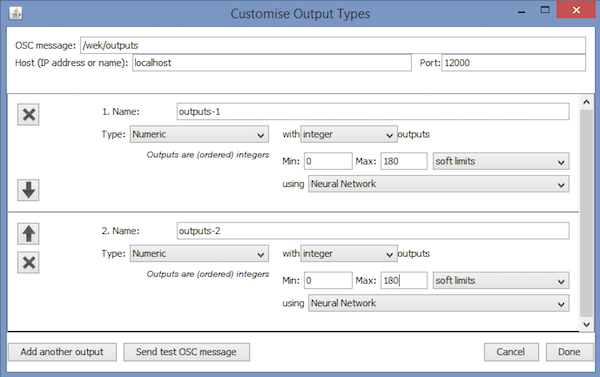Open the Type dropdown for outputs-1
Viewport: 600px width, 377px height.
point(199,134)
